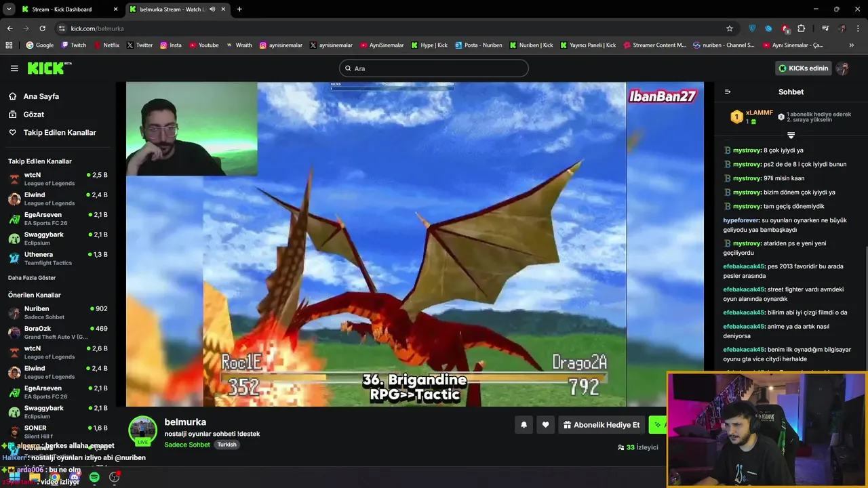Click the Sadece Sohbet category link

[188, 445]
